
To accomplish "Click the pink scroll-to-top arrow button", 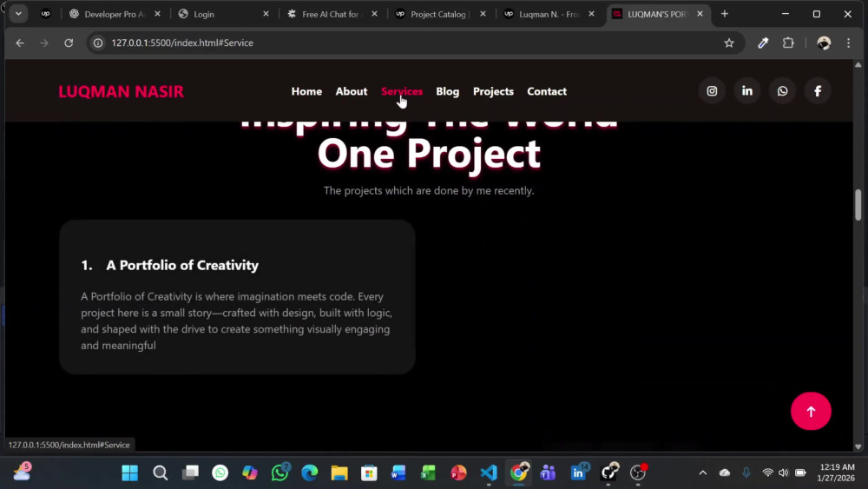I will tap(811, 412).
